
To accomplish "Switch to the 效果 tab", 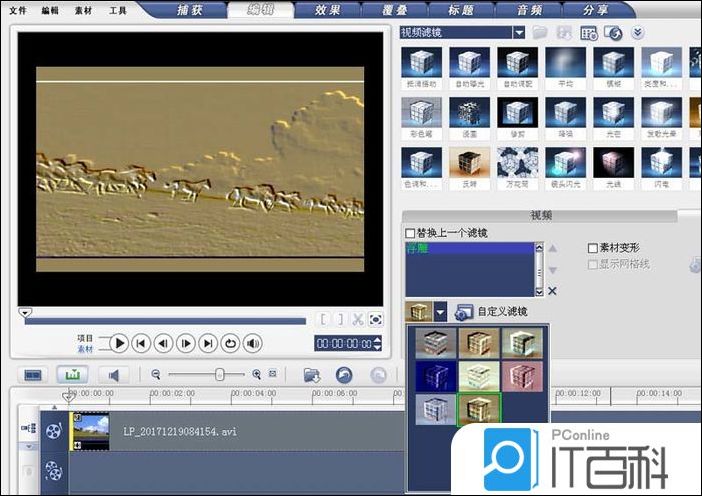I will pyautogui.click(x=330, y=10).
